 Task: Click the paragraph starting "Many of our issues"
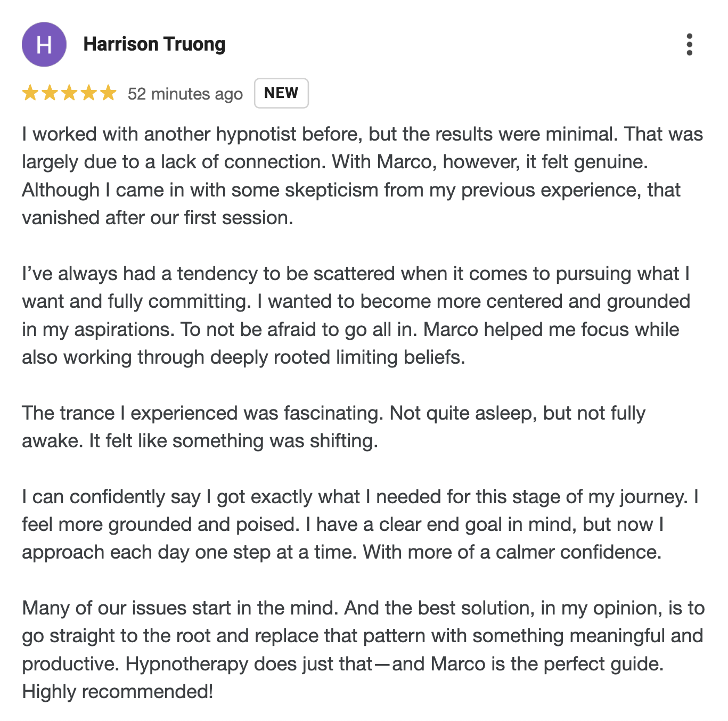(363, 636)
